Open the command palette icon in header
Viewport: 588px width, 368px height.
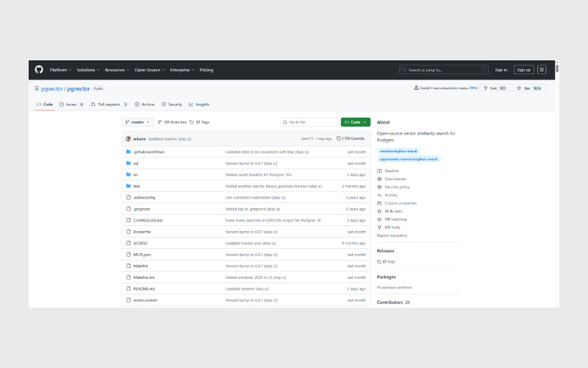pos(483,70)
